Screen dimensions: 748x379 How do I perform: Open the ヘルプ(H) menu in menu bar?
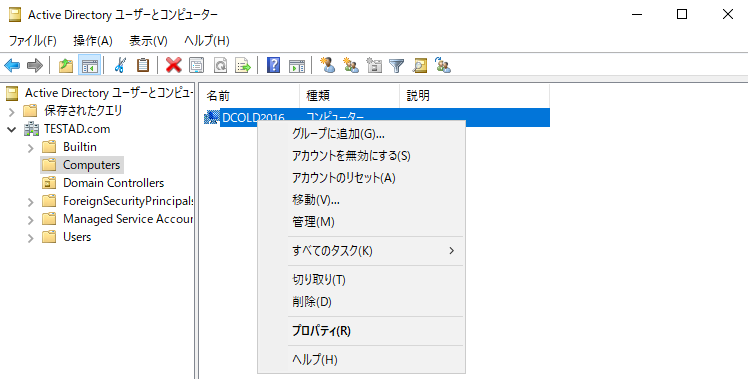pos(207,41)
